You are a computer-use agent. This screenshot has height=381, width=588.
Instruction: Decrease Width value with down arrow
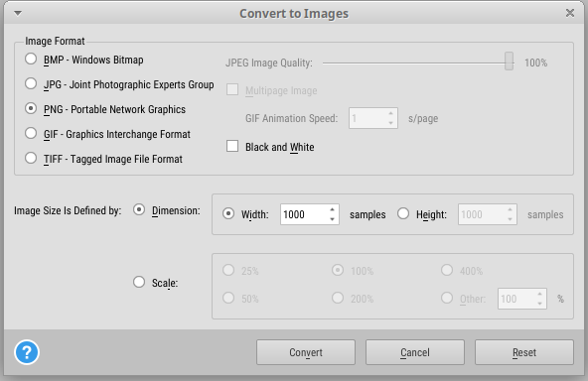tap(333, 219)
